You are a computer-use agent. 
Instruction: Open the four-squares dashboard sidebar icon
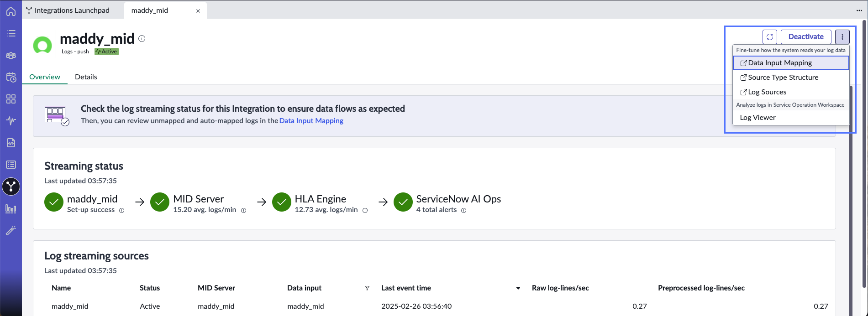point(11,99)
